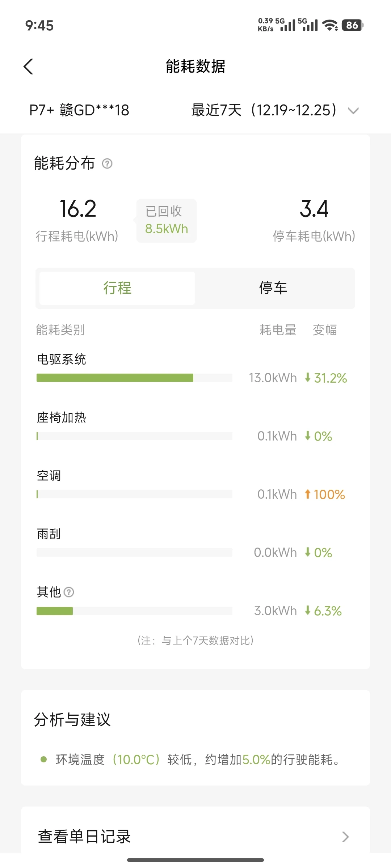Tap the 3.4 停车耗电 value
The height and width of the screenshot is (868, 391).
tap(314, 209)
